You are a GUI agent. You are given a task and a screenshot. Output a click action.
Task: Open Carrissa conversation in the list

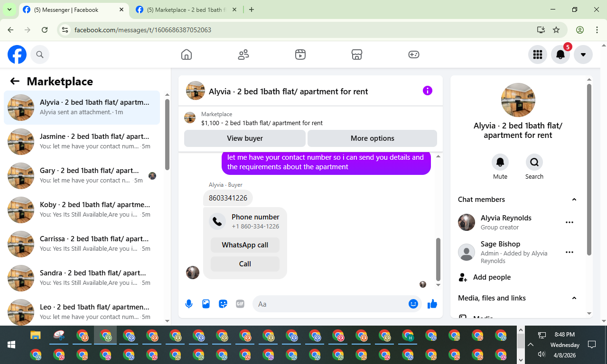click(82, 244)
